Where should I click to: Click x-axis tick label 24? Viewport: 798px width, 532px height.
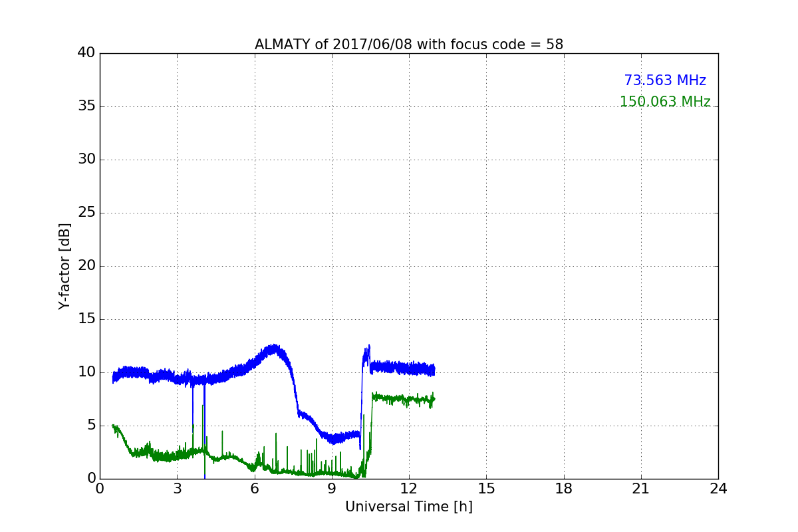click(718, 488)
